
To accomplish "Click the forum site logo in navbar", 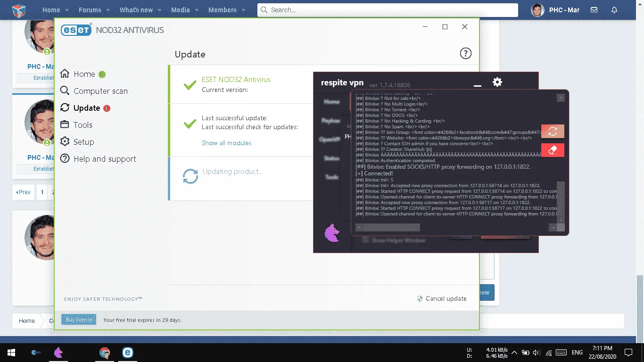I will [x=18, y=10].
